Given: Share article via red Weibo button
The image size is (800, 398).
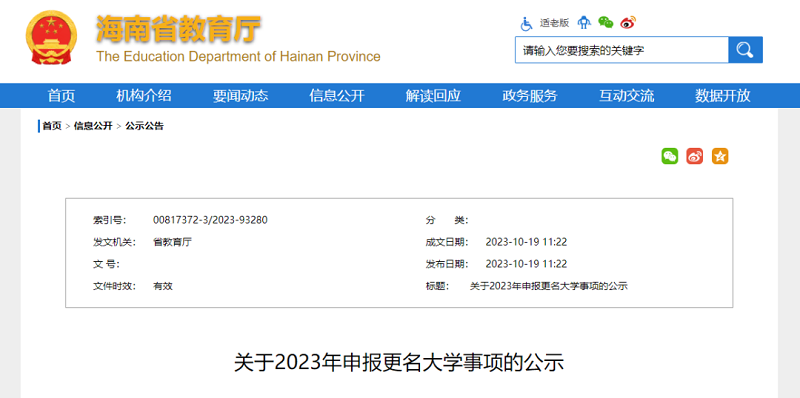Looking at the screenshot, I should tap(694, 156).
